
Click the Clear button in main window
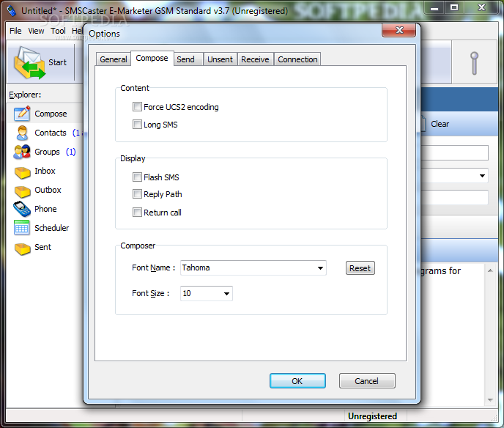click(440, 124)
